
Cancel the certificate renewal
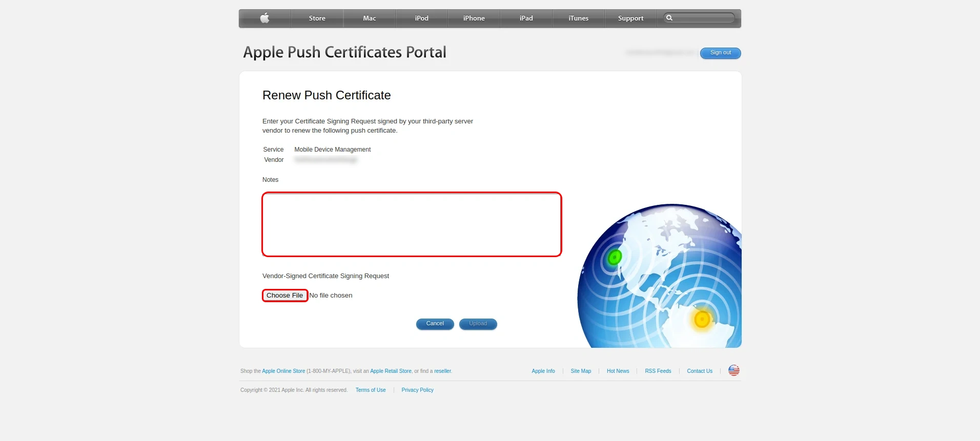(x=435, y=324)
